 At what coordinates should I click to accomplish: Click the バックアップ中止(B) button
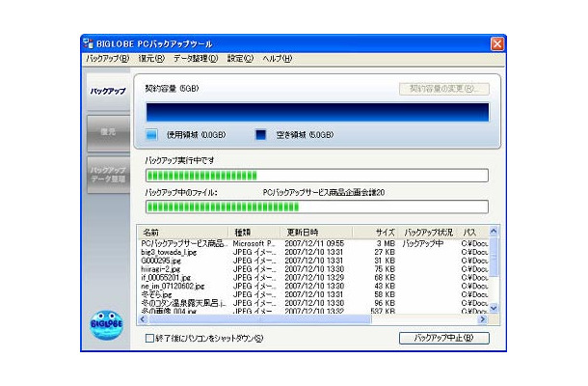pyautogui.click(x=444, y=338)
